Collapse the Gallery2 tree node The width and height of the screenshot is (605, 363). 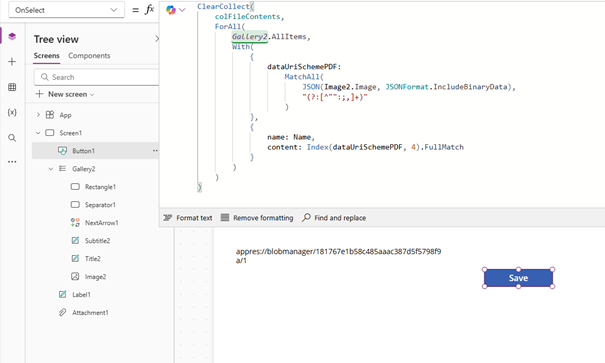coord(51,169)
